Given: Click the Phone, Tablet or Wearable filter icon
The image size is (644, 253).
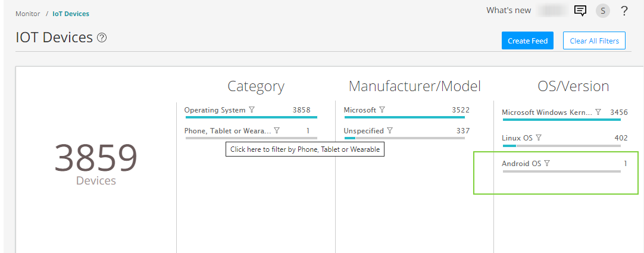Looking at the screenshot, I should [277, 131].
